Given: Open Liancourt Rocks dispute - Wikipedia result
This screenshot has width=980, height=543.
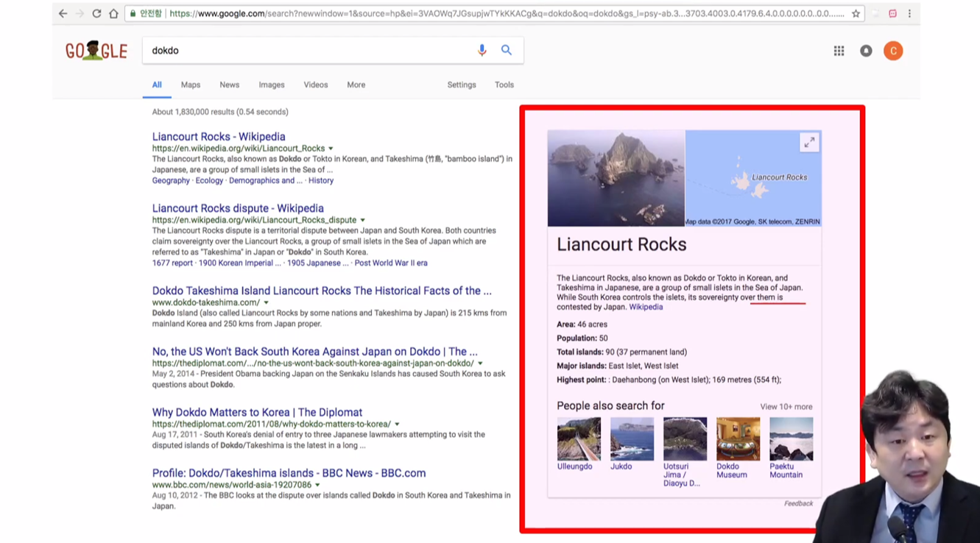Looking at the screenshot, I should click(x=238, y=208).
